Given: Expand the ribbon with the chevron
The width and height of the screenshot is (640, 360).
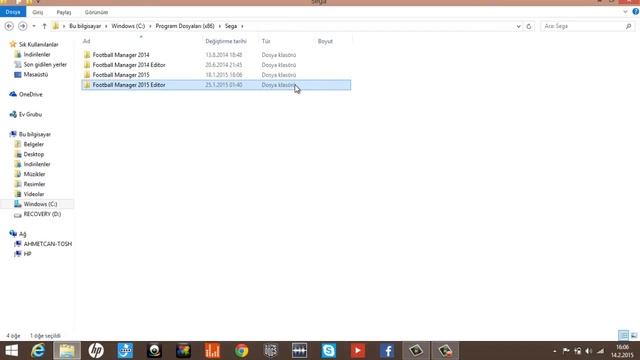Looking at the screenshot, I should click(625, 12).
